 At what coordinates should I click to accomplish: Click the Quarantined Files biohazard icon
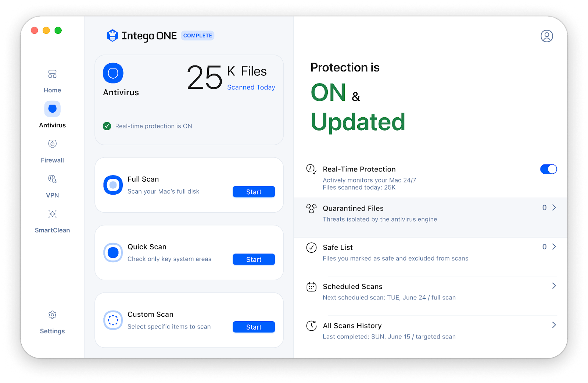coord(311,209)
